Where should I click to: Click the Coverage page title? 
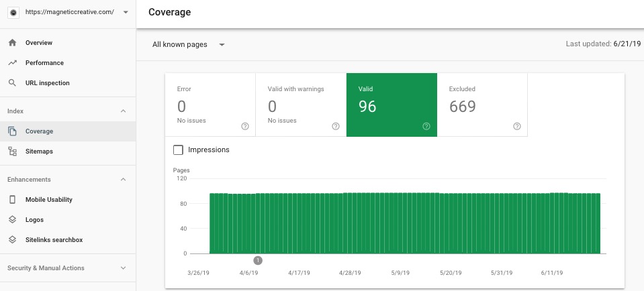tap(170, 12)
